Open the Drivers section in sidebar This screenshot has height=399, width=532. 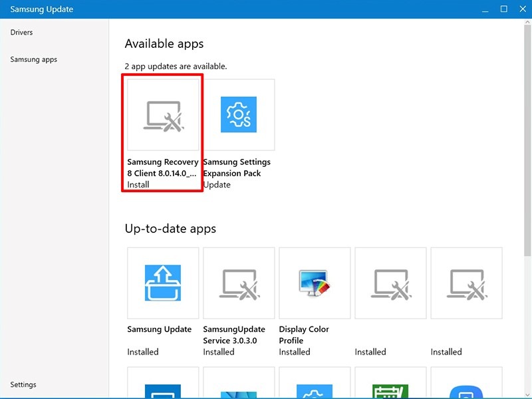tap(21, 32)
